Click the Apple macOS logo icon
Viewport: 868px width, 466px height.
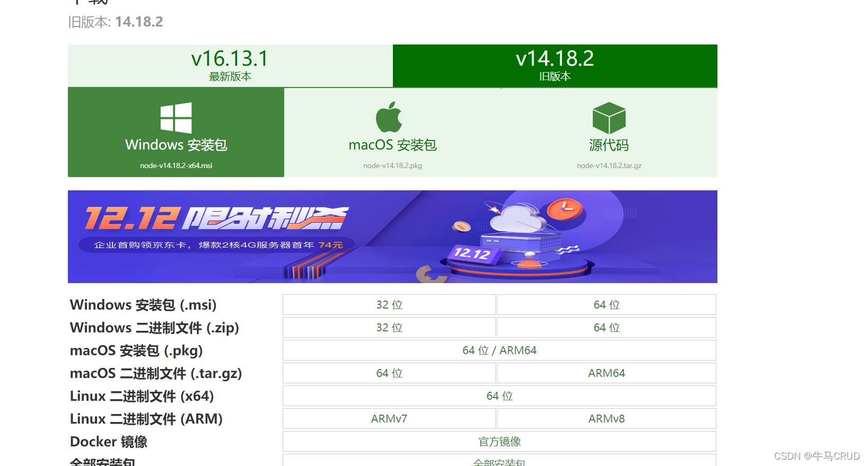[x=389, y=117]
